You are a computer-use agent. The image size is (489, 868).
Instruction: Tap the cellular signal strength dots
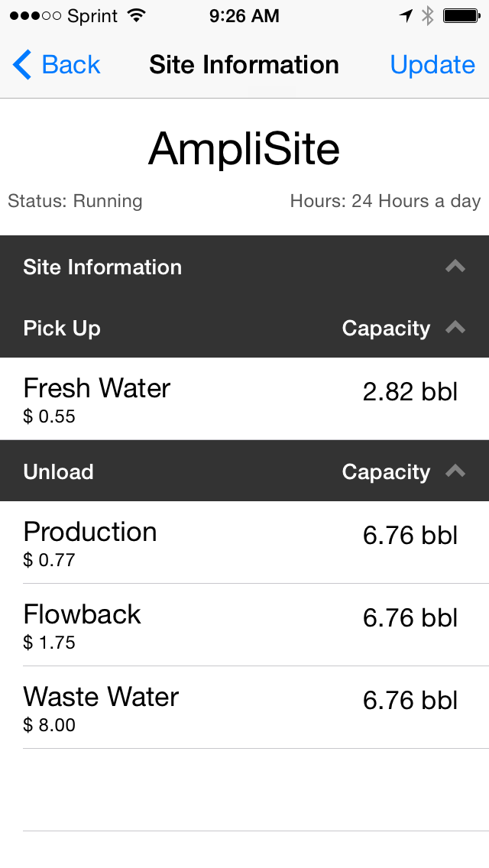pos(35,16)
